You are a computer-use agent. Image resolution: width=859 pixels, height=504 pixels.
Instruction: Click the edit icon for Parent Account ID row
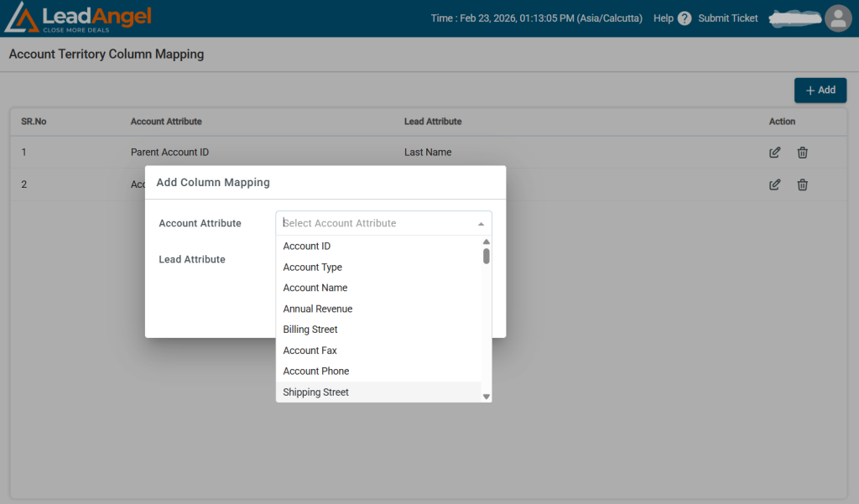(775, 153)
